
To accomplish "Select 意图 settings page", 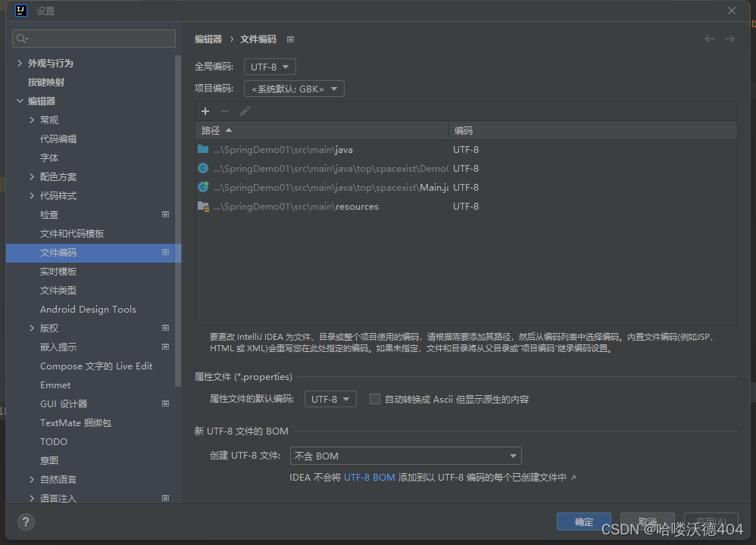I will pyautogui.click(x=49, y=460).
